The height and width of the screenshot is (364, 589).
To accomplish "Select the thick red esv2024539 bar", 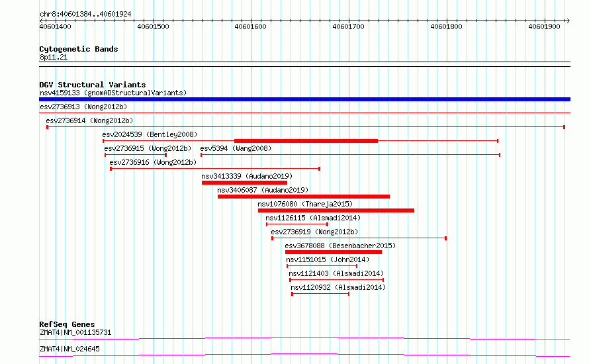I will click(x=306, y=141).
